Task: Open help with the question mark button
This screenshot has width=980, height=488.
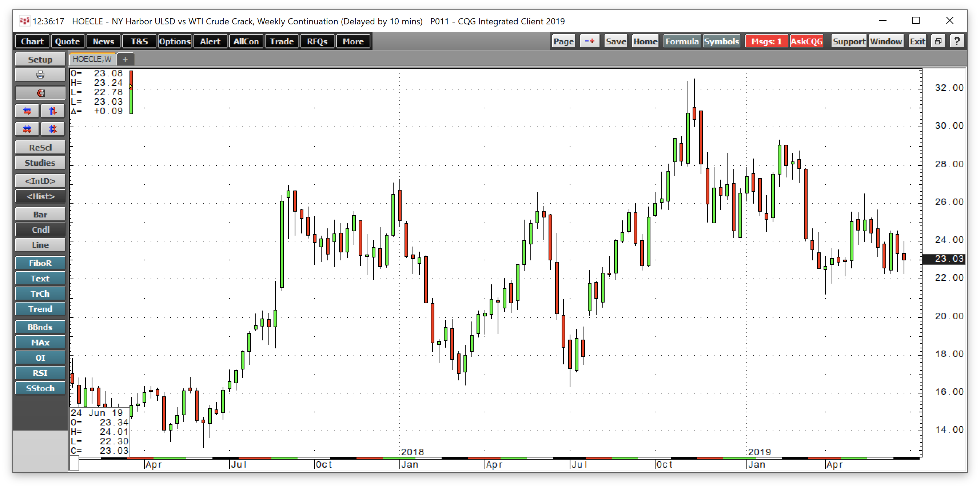Action: pyautogui.click(x=957, y=41)
